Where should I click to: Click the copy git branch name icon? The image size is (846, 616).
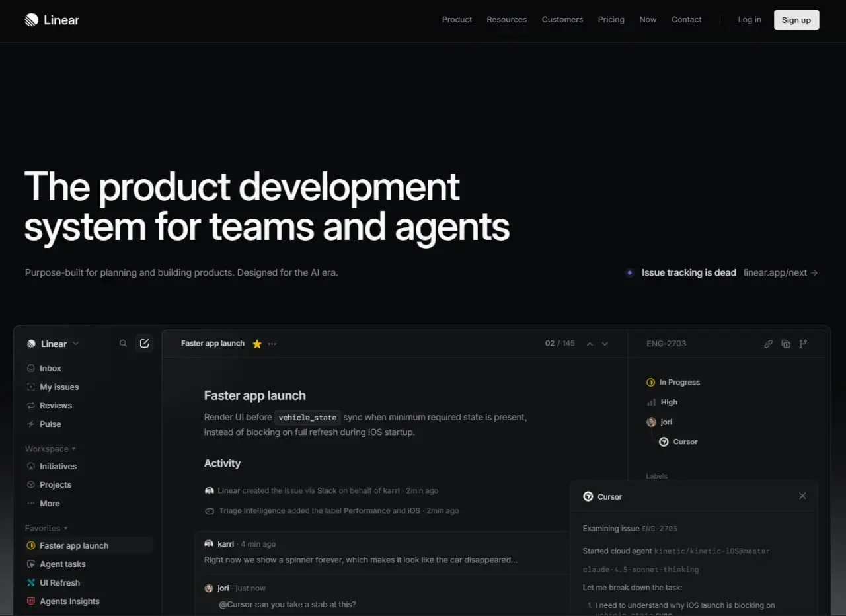tap(803, 344)
